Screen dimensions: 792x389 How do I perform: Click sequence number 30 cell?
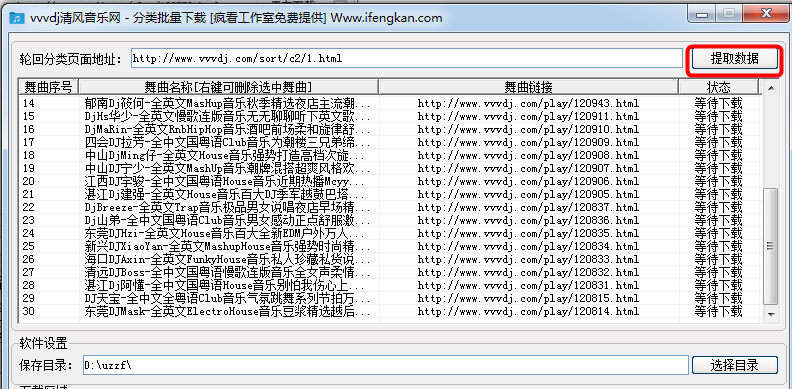pos(29,311)
